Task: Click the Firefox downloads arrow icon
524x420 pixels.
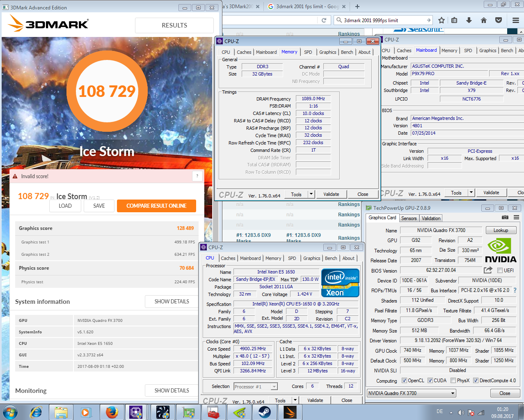Action: click(469, 20)
